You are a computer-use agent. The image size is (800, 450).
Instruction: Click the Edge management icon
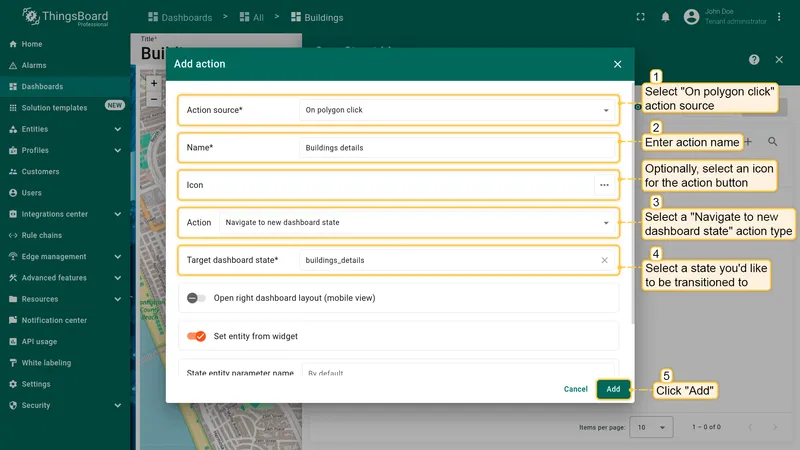[13, 257]
